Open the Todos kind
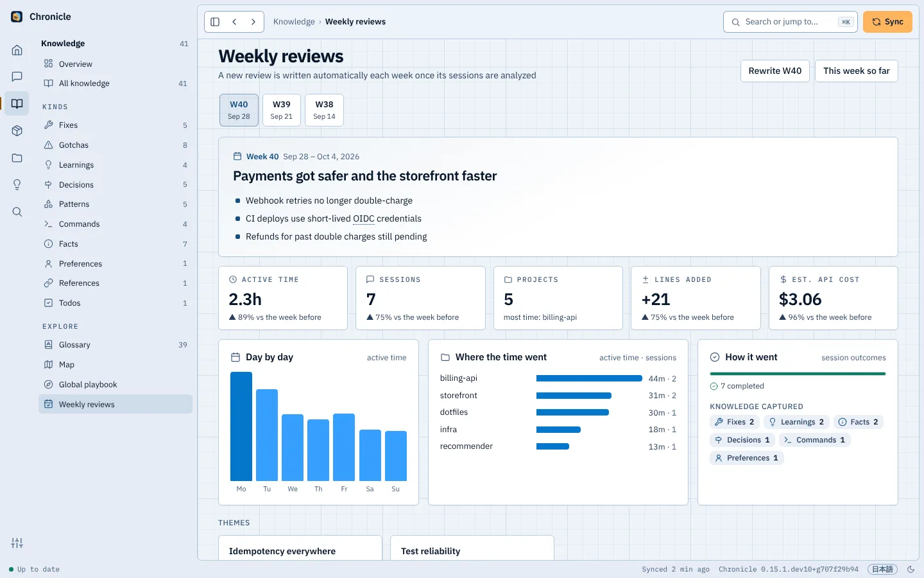 (116, 303)
